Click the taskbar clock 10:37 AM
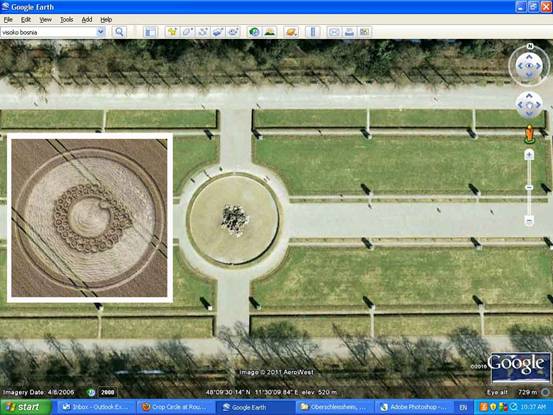 (533, 407)
